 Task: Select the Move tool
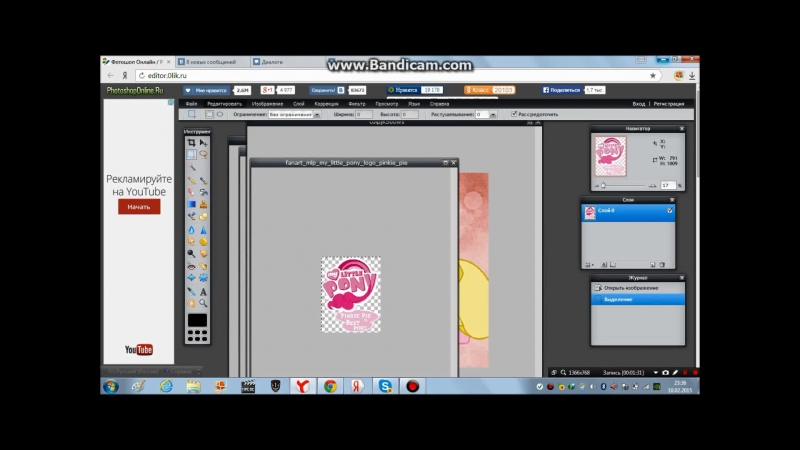click(x=203, y=143)
